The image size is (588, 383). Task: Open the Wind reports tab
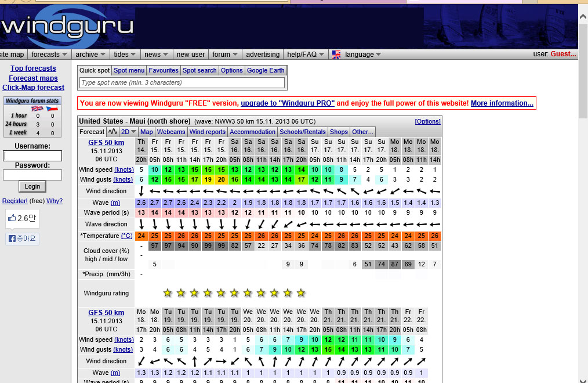[208, 132]
